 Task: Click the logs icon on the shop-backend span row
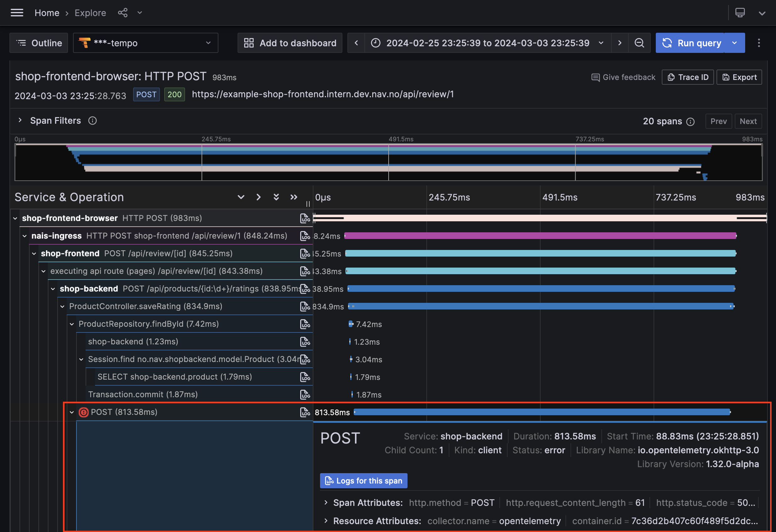pyautogui.click(x=305, y=289)
